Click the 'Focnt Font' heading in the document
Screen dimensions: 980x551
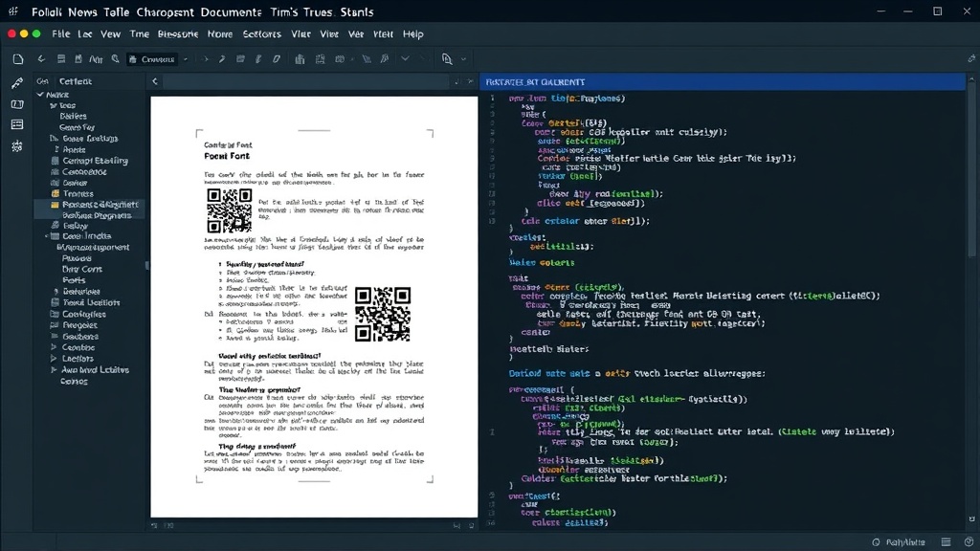click(227, 156)
